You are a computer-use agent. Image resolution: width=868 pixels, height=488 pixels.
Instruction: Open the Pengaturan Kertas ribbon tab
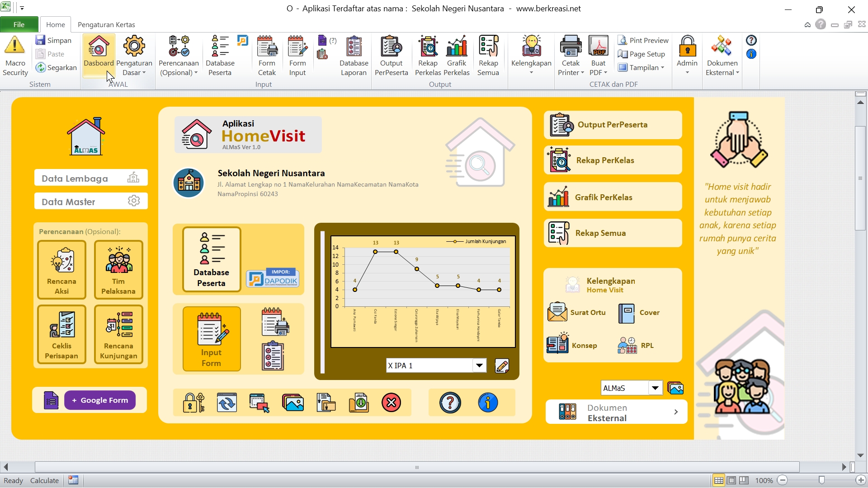tap(106, 24)
